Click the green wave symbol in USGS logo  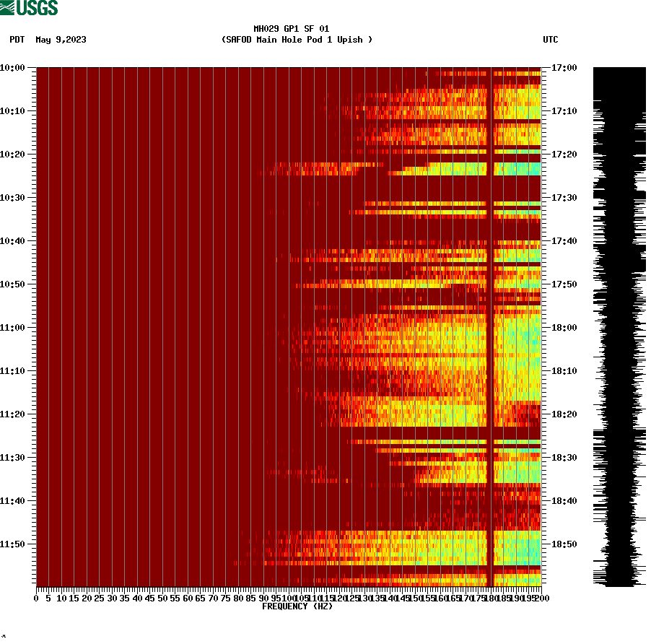click(9, 7)
